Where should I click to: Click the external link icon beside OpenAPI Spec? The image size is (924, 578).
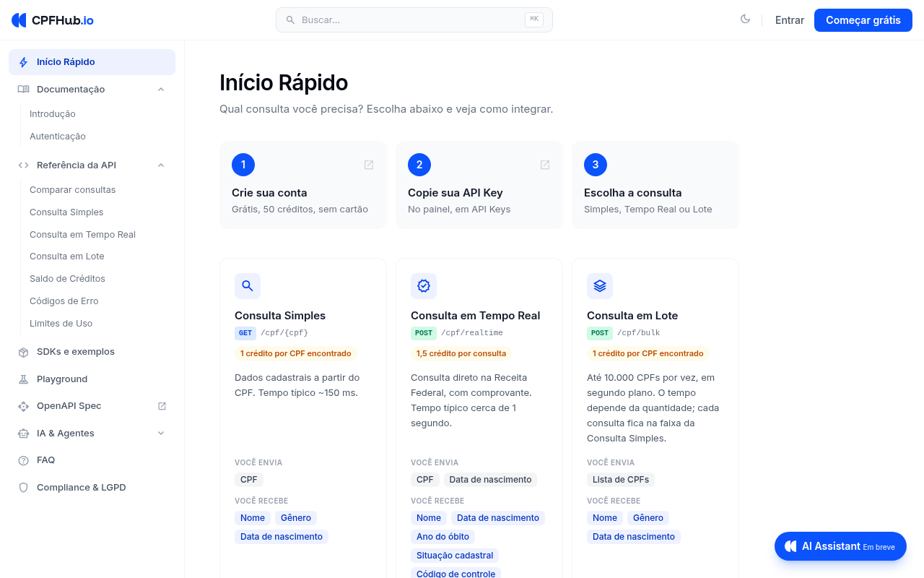[162, 406]
